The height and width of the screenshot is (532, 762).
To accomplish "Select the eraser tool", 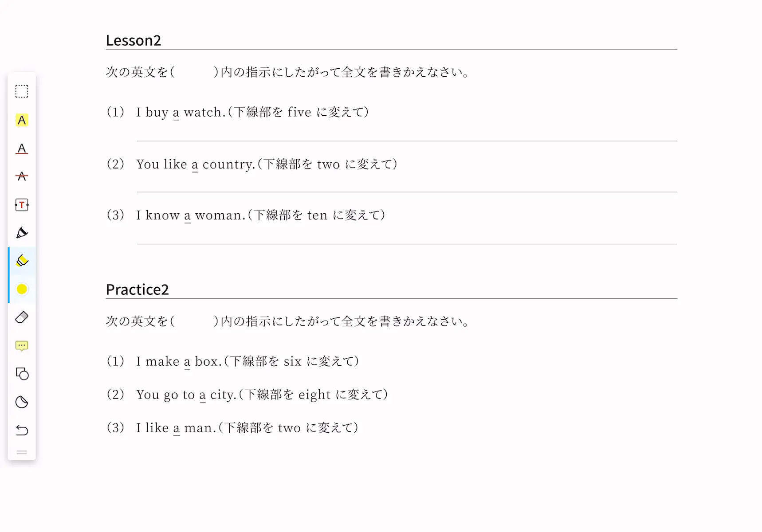I will (22, 317).
